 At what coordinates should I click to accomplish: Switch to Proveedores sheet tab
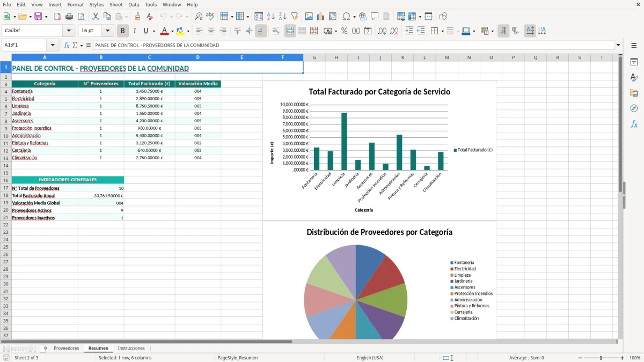[66, 348]
